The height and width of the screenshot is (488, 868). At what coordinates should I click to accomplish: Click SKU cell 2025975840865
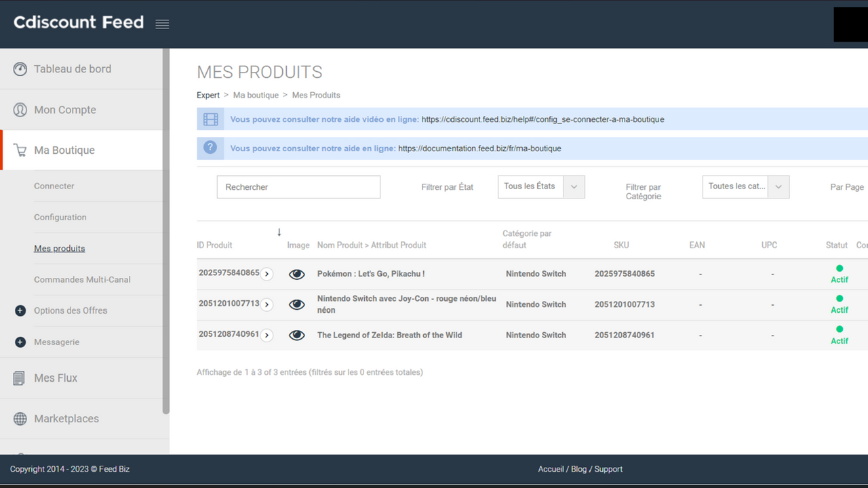[625, 274]
